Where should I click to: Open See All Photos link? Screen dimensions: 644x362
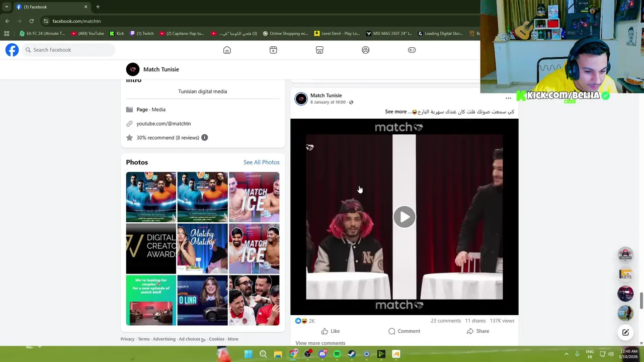pyautogui.click(x=261, y=162)
